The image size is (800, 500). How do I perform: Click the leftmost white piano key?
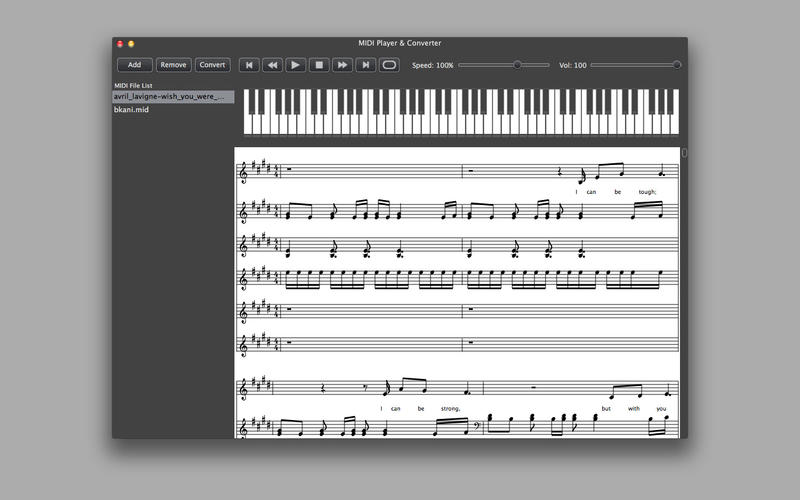click(x=248, y=123)
